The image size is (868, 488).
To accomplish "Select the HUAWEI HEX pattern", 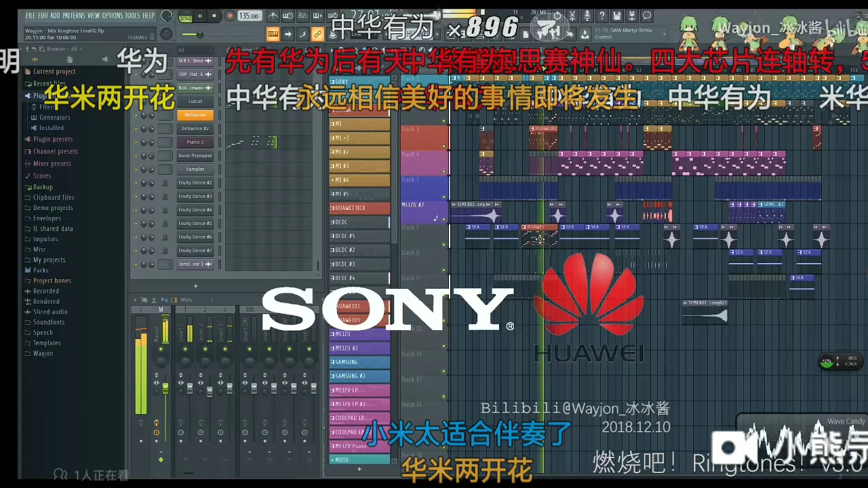I will (359, 208).
